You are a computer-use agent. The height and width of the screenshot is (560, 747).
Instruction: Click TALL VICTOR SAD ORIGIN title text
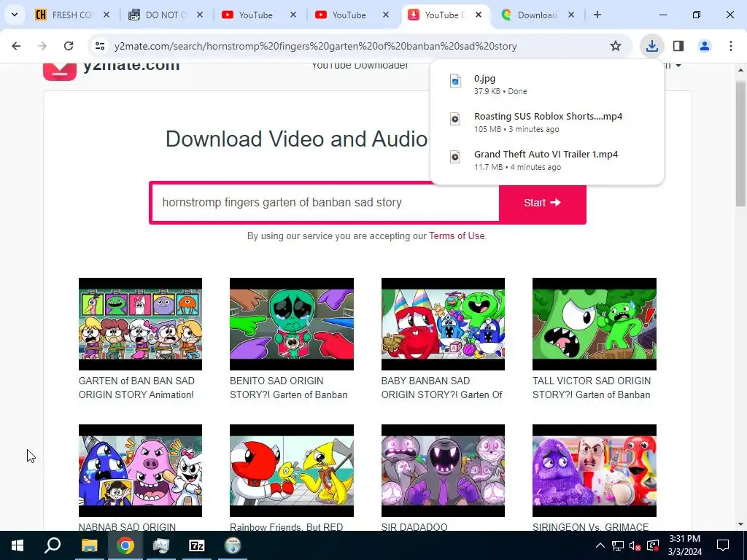(592, 388)
